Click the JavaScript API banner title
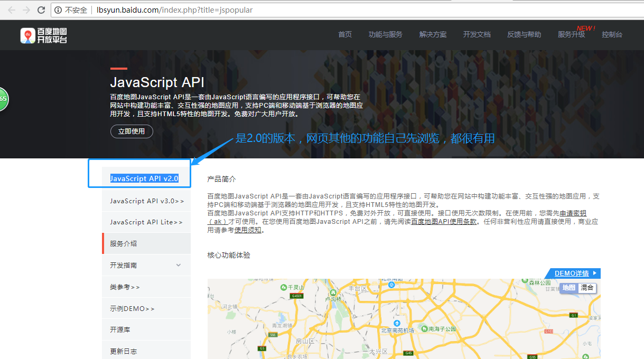644x359 pixels. coord(157,83)
